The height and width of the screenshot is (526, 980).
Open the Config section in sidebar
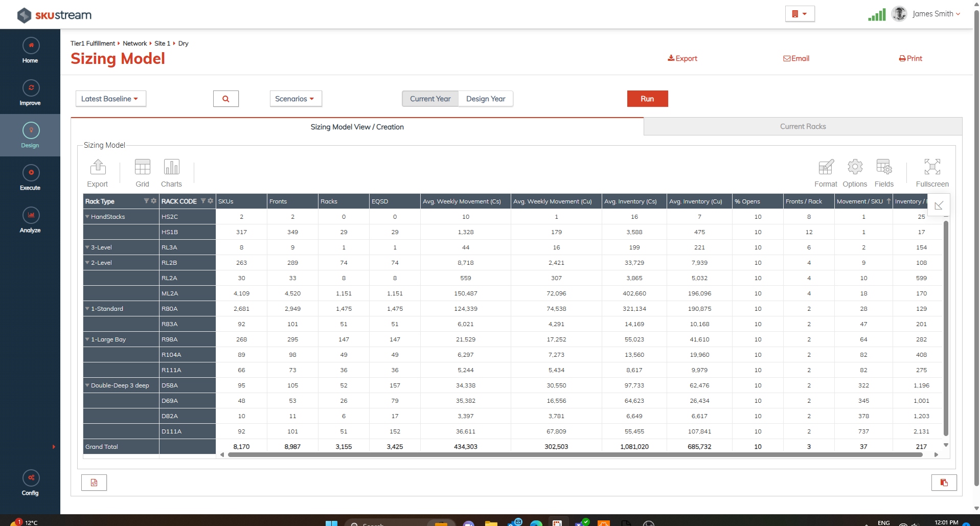tap(30, 483)
